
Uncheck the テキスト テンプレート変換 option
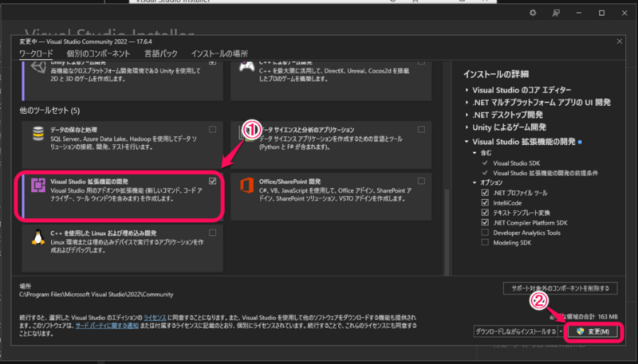tap(485, 213)
